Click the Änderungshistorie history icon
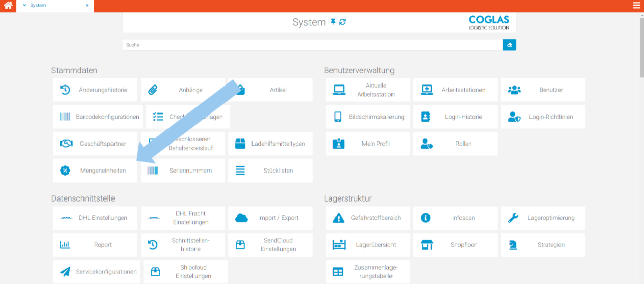The width and height of the screenshot is (644, 284). pos(65,90)
